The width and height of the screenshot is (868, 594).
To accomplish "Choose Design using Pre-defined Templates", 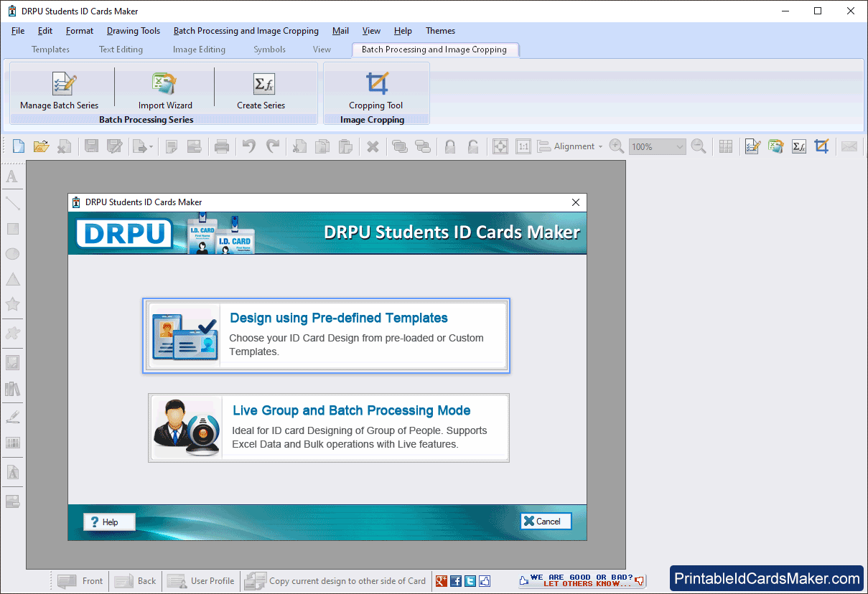I will coord(327,335).
